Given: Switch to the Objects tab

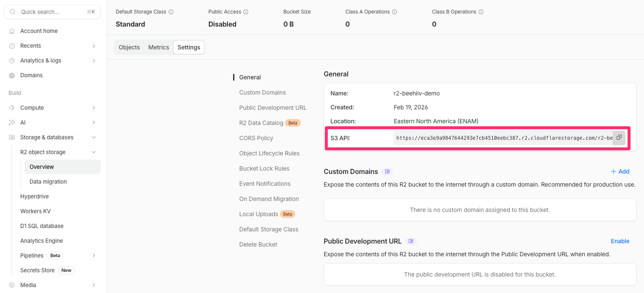Looking at the screenshot, I should [x=129, y=47].
